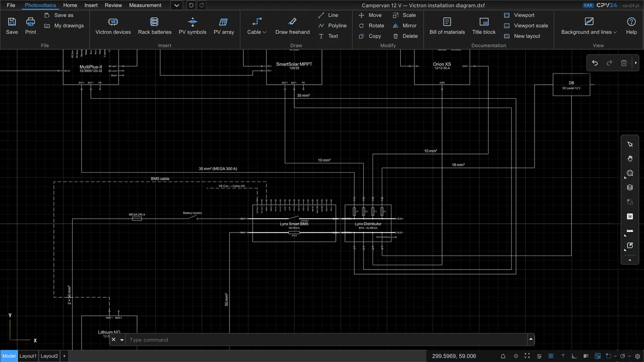
Task: Switch to the Layout1 tab
Action: [28, 356]
